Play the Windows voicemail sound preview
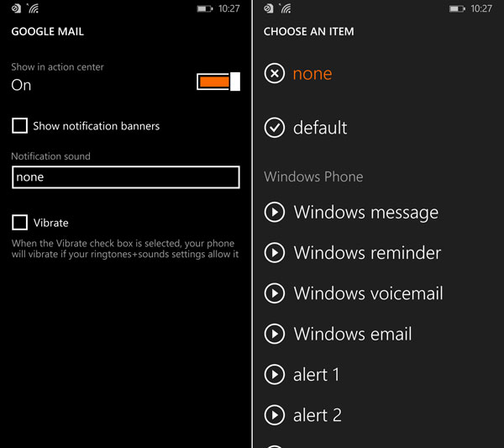Image resolution: width=504 pixels, height=448 pixels. (275, 293)
